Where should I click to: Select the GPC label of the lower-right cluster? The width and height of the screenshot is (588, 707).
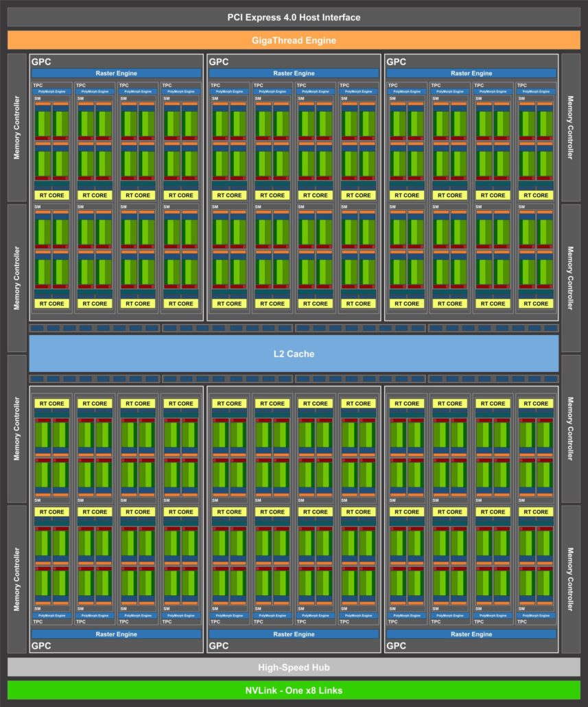(396, 646)
